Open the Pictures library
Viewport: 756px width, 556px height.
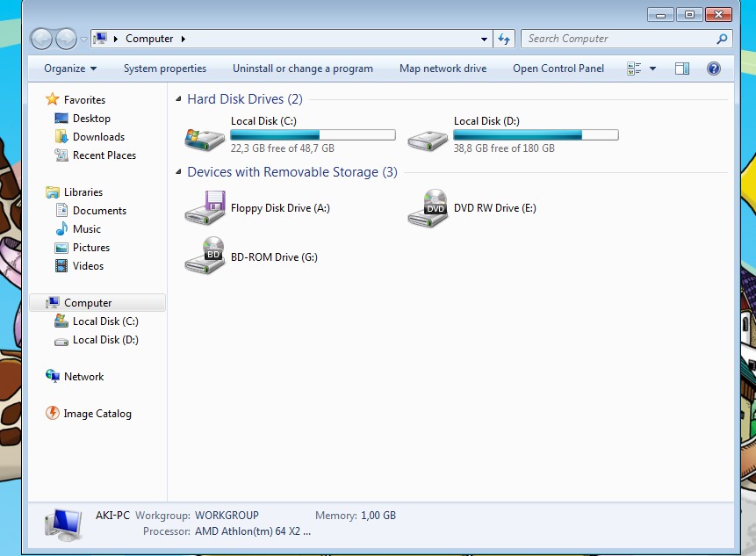pyautogui.click(x=91, y=248)
